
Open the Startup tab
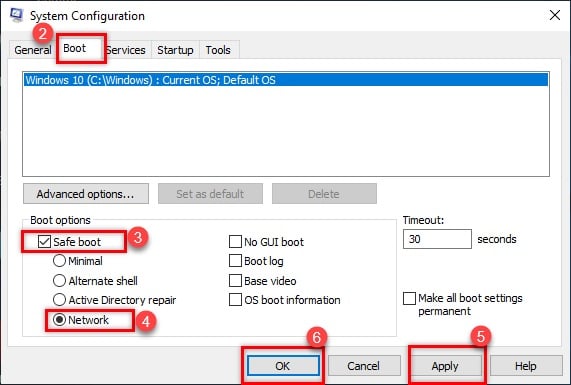click(175, 50)
